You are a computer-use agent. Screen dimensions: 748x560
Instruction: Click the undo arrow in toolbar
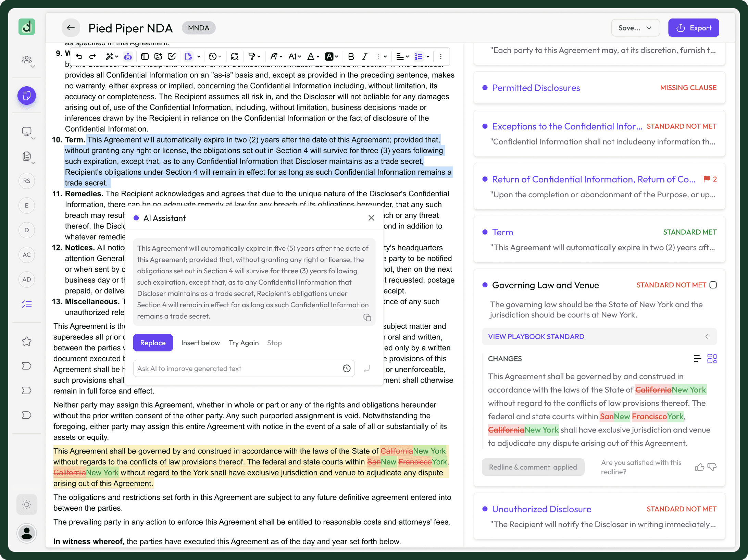[x=79, y=57]
